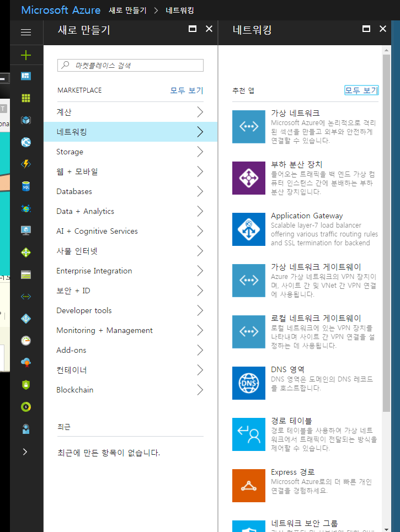
Task: Expand the Storage category chevron
Action: coord(200,152)
